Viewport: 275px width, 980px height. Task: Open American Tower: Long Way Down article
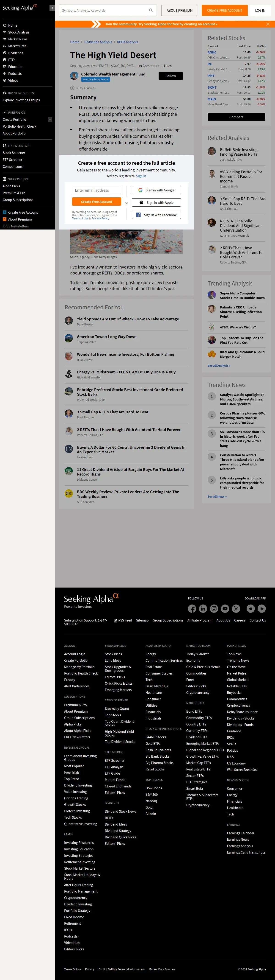point(107,337)
